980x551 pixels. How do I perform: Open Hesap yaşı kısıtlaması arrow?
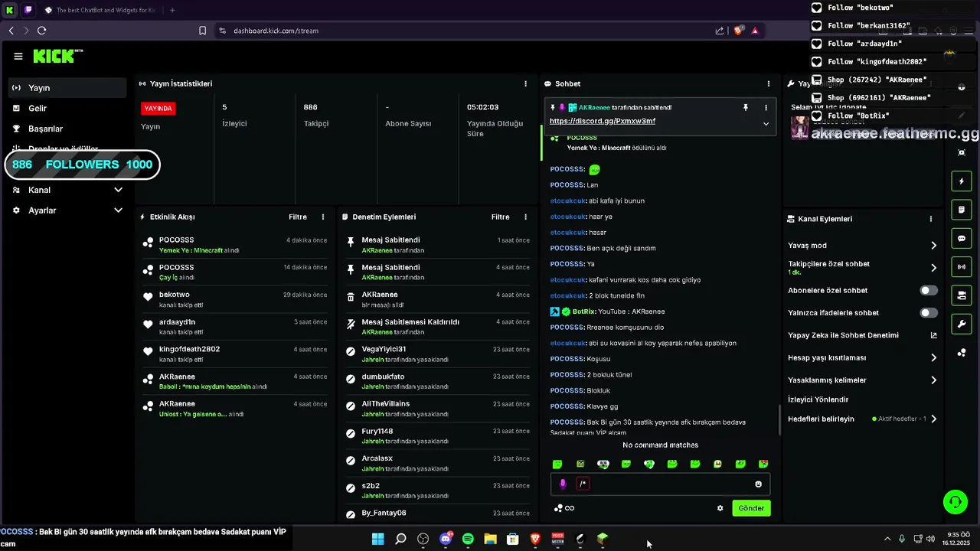[x=933, y=357]
